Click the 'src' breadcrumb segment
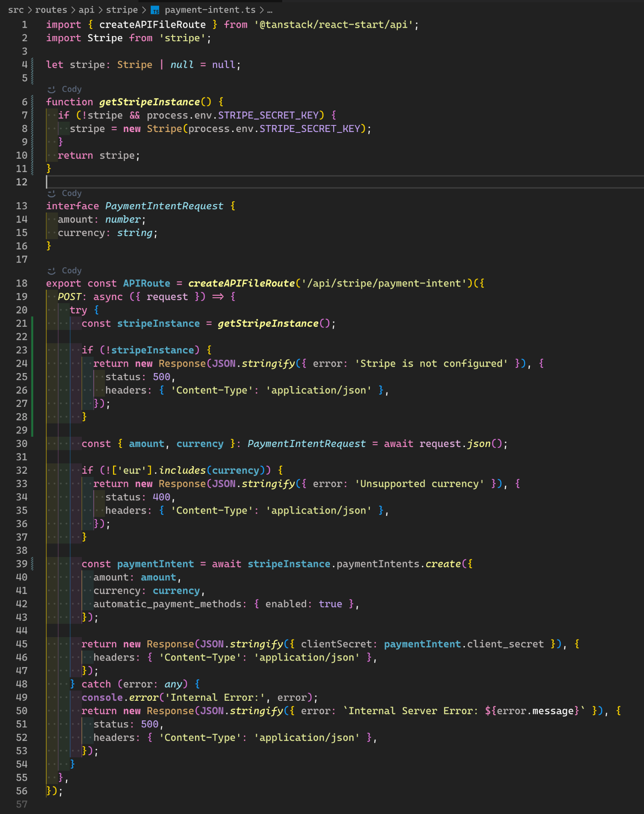The height and width of the screenshot is (814, 644). (16, 10)
